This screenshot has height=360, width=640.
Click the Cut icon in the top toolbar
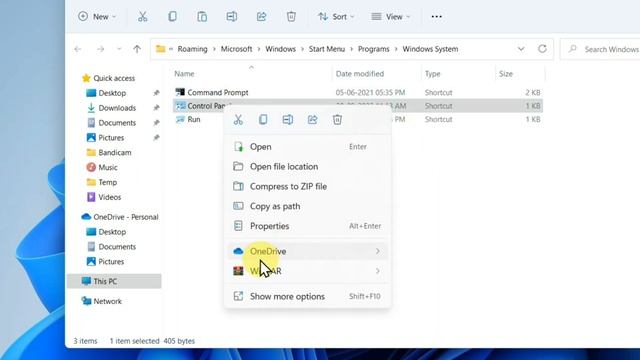coord(142,17)
